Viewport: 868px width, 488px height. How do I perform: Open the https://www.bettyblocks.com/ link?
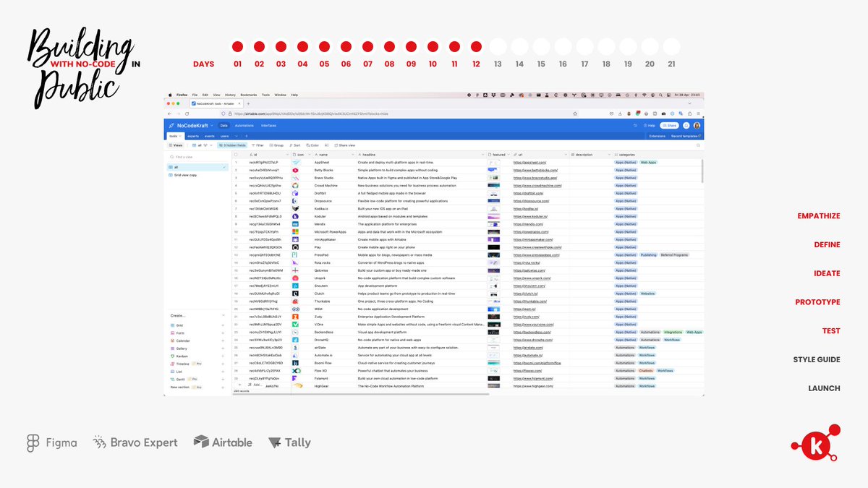click(x=536, y=171)
